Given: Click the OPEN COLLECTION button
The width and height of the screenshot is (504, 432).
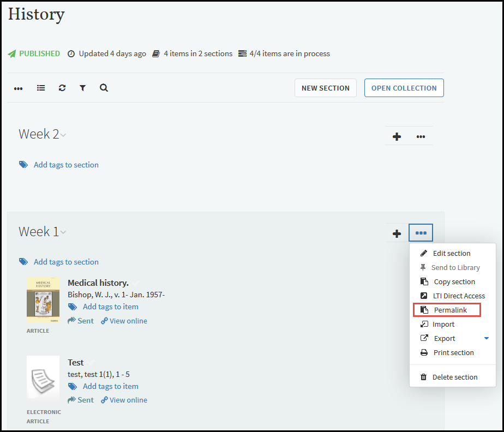Looking at the screenshot, I should [x=404, y=88].
